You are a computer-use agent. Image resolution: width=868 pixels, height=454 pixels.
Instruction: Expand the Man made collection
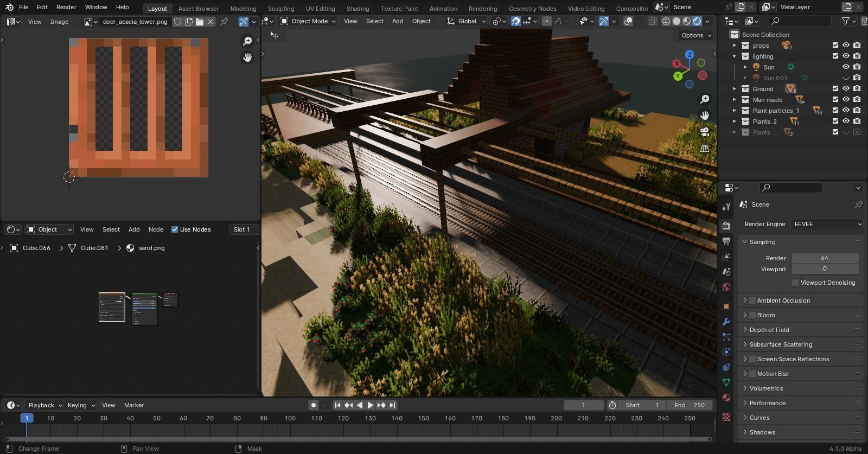tap(735, 100)
